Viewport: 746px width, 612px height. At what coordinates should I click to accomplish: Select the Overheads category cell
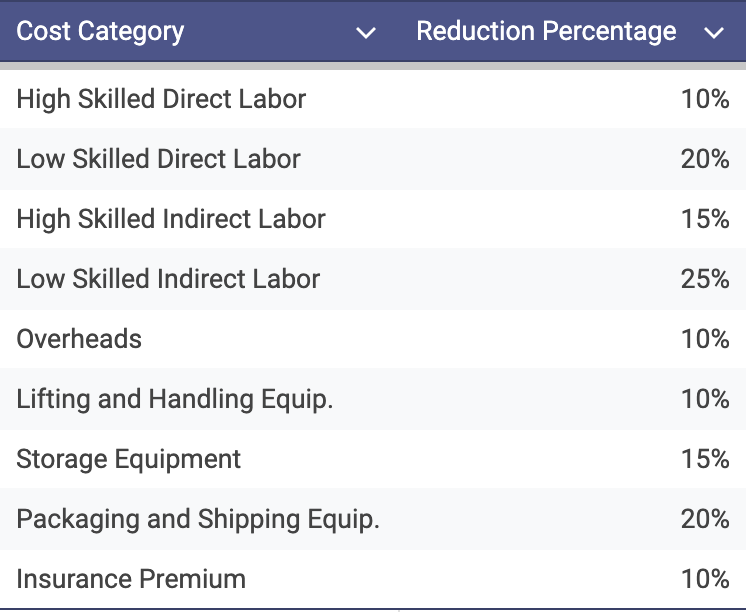pos(79,339)
